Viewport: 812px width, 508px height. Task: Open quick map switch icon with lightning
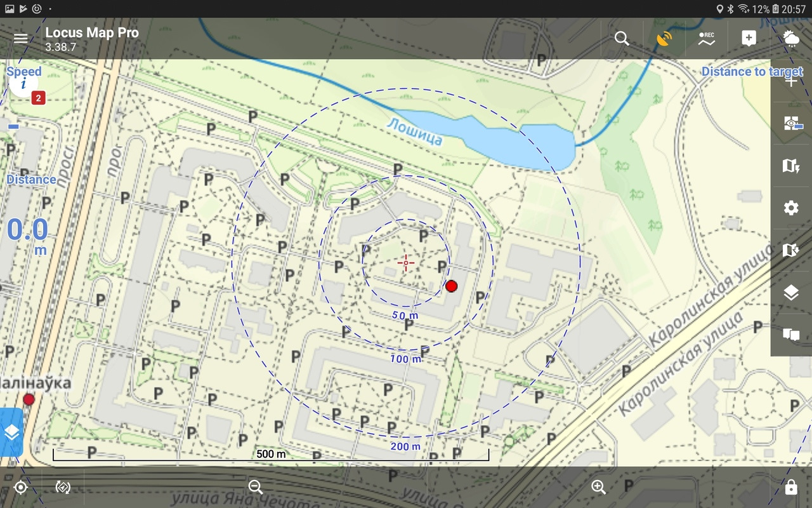[791, 166]
